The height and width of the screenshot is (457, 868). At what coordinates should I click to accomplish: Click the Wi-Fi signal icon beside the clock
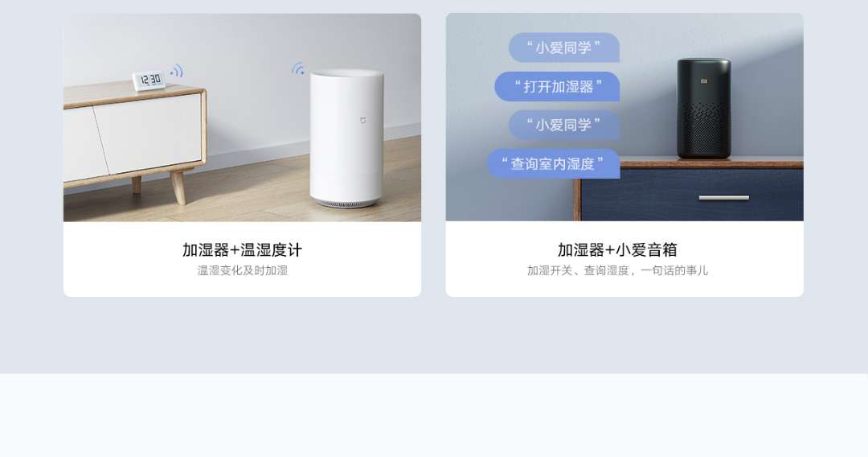pos(177,72)
